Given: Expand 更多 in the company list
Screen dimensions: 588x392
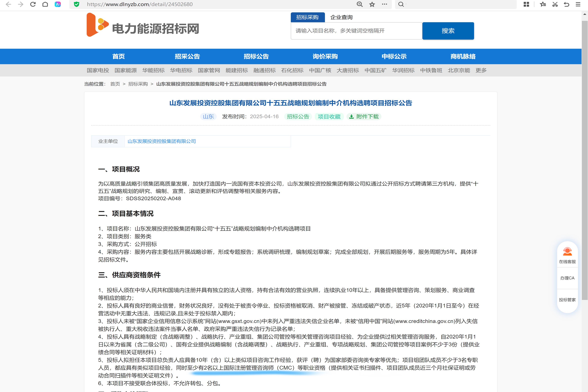Looking at the screenshot, I should [481, 70].
